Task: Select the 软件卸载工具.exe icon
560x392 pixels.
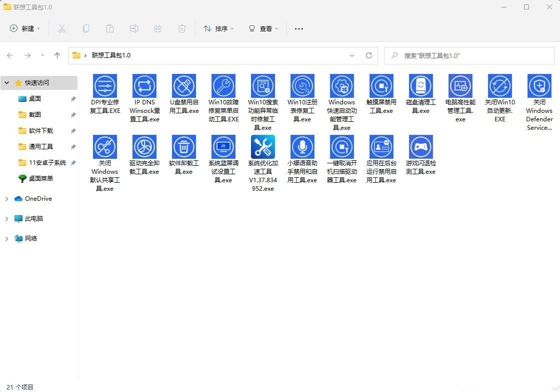Action: (184, 147)
